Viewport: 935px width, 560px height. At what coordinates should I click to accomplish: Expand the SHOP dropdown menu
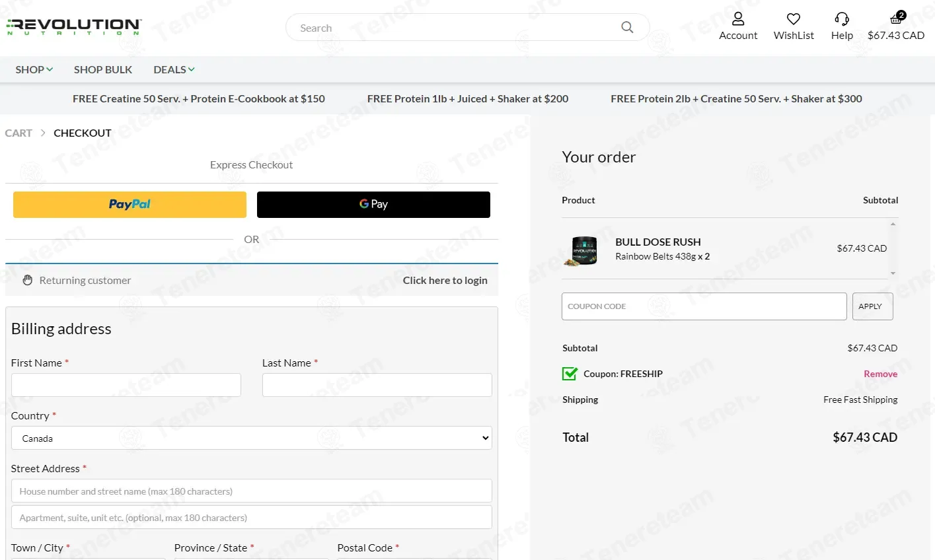click(34, 69)
